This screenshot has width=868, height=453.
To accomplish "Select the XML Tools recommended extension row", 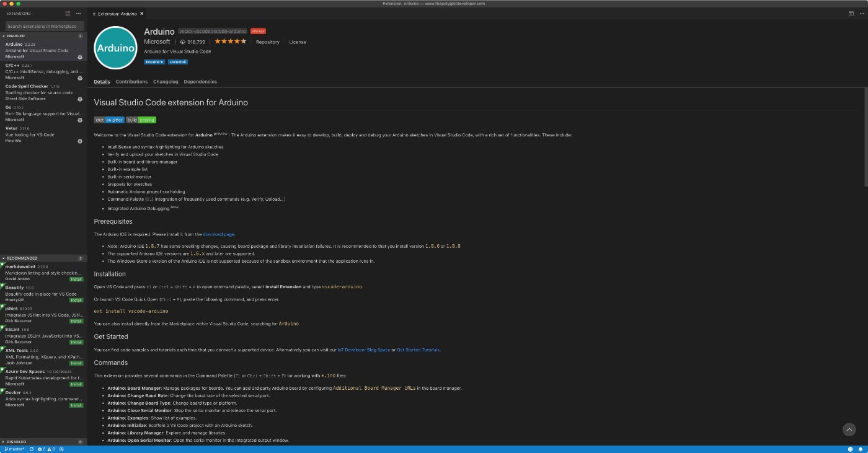I will pos(43,356).
